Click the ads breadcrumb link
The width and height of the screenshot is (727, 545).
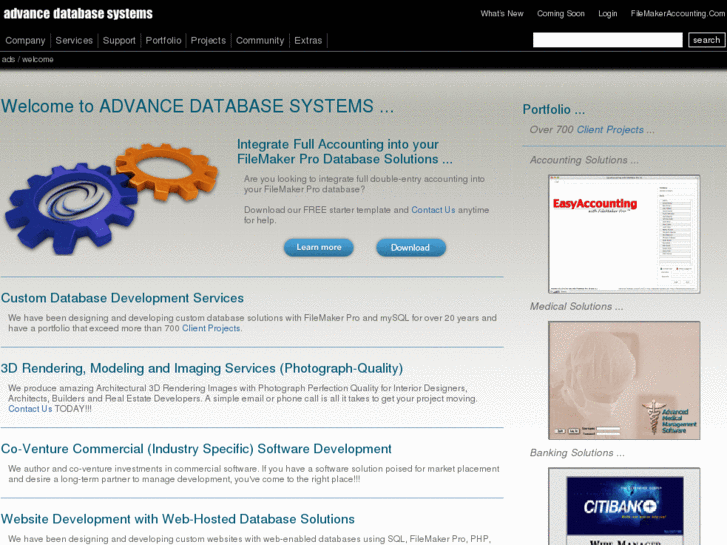tap(8, 59)
